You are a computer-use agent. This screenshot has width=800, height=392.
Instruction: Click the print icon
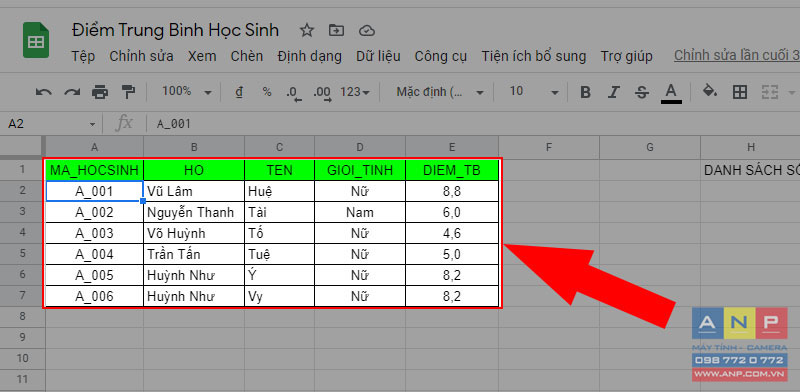coord(100,92)
